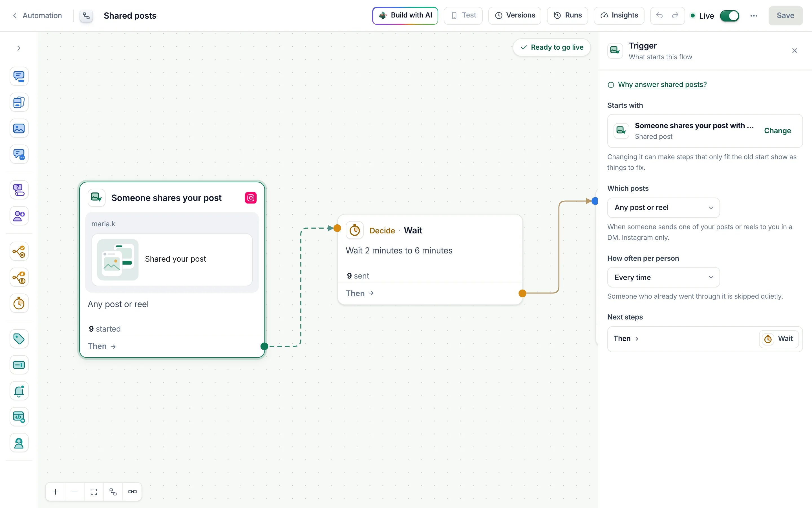The image size is (812, 508).
Task: Toggle the Live switch off
Action: tap(729, 16)
